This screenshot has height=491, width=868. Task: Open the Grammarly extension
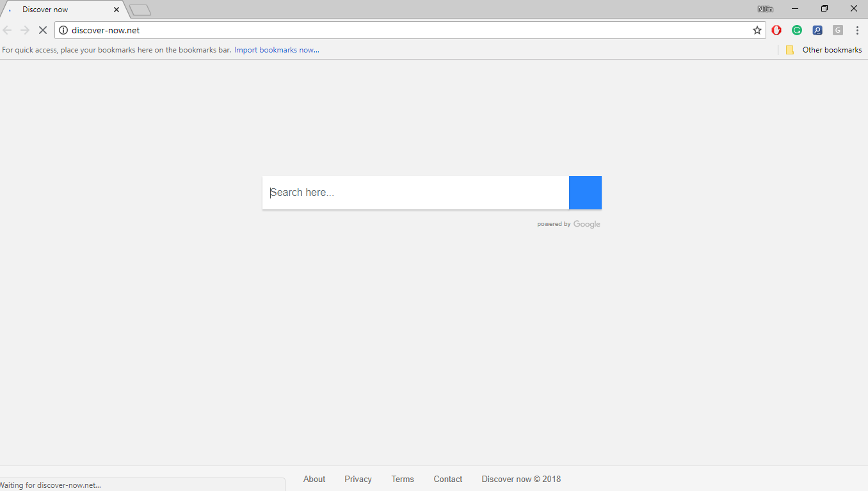tap(797, 29)
